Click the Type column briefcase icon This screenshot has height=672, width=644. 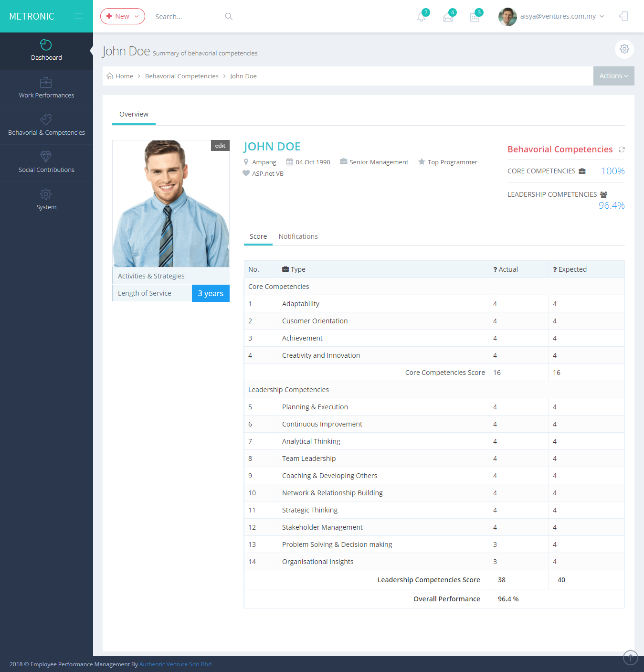point(285,269)
